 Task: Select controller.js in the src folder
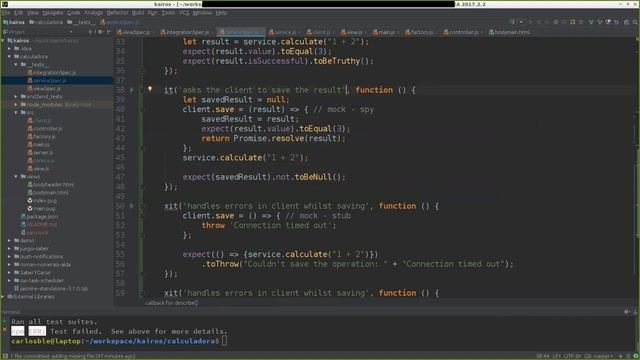point(48,129)
